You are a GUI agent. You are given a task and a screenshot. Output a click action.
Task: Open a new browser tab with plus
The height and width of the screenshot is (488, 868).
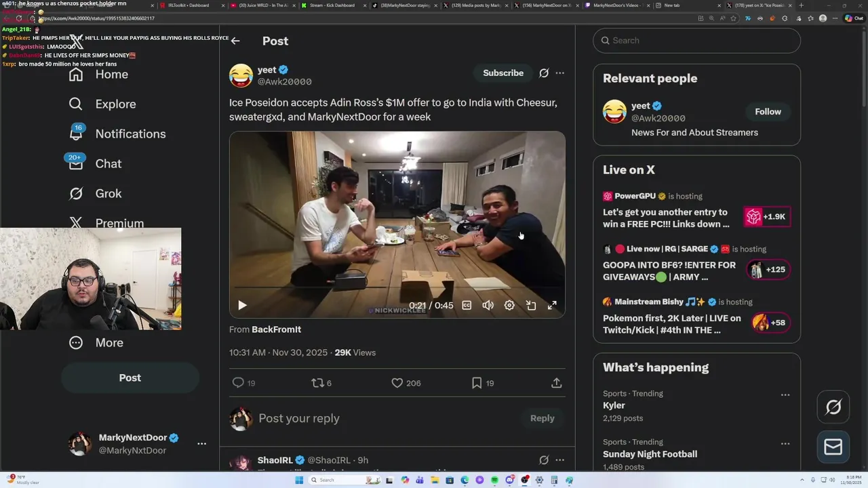[x=802, y=5]
